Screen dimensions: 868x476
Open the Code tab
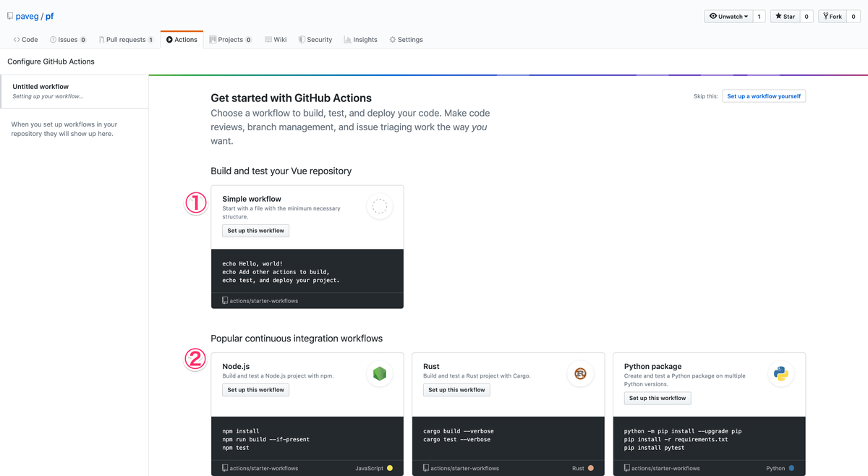[26, 40]
